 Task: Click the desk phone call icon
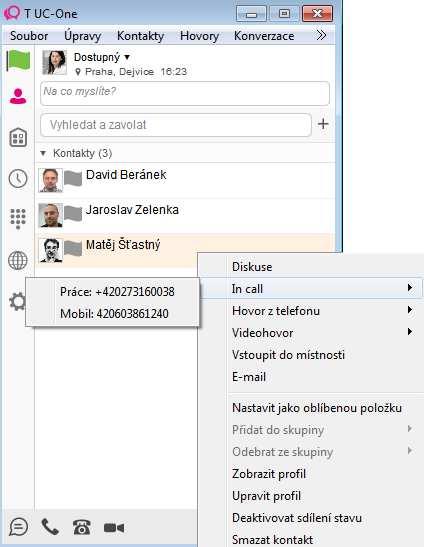(x=82, y=527)
